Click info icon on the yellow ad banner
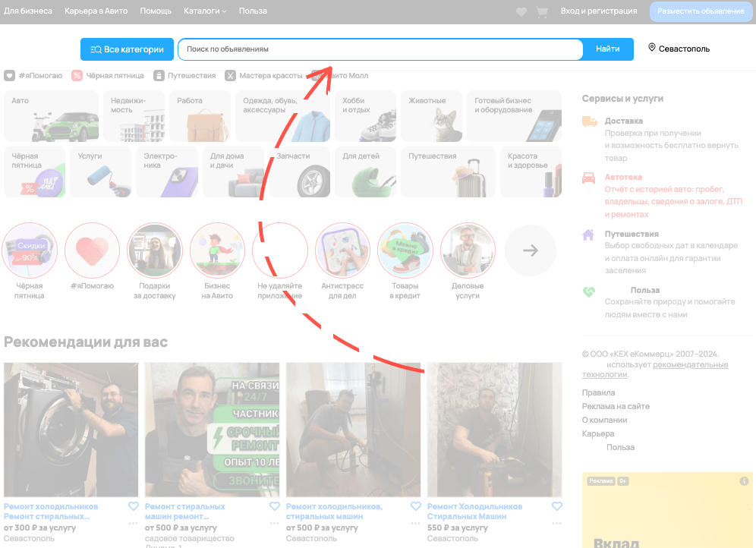 744,481
